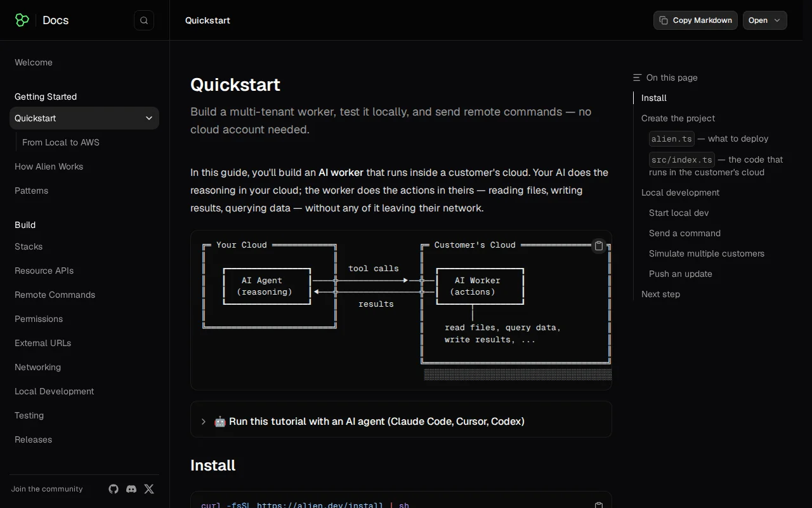Click the Quickstart page heading

(x=235, y=84)
